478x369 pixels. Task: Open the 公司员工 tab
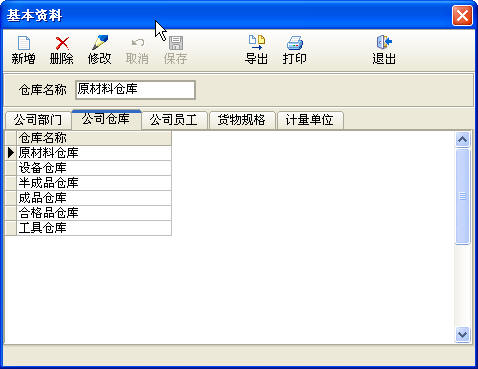174,120
